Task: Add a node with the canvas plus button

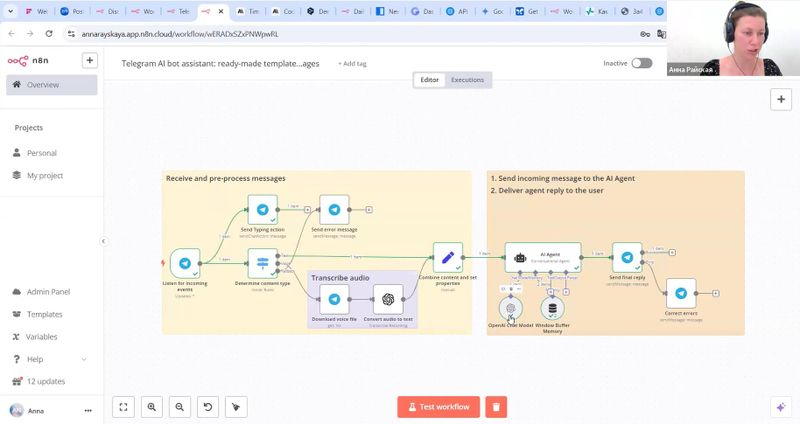Action: click(781, 99)
